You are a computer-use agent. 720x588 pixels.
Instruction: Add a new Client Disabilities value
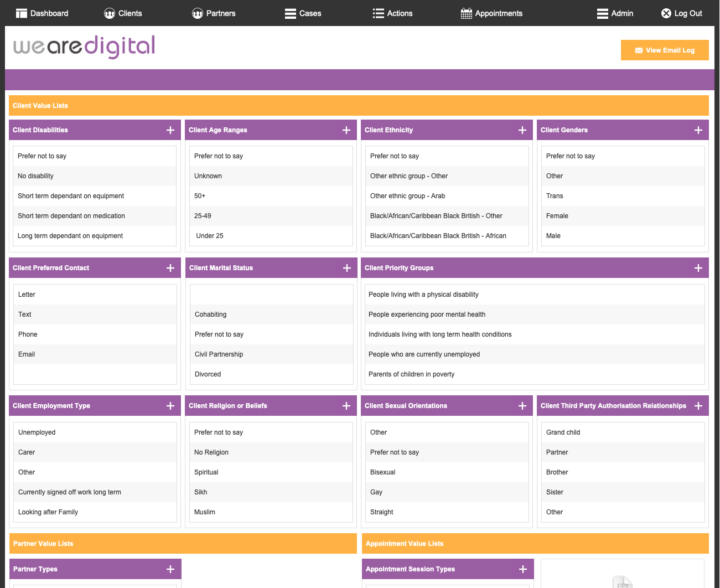point(170,130)
